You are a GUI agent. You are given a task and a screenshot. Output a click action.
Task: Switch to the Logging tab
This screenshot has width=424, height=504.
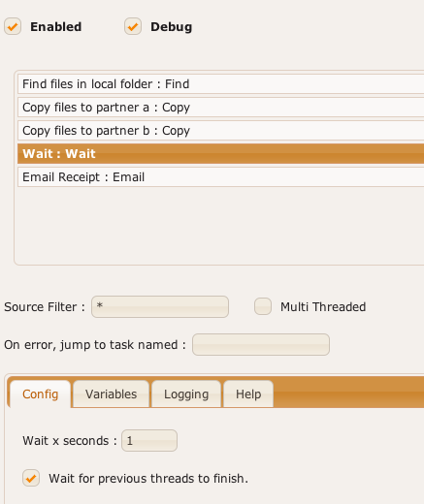pos(186,394)
